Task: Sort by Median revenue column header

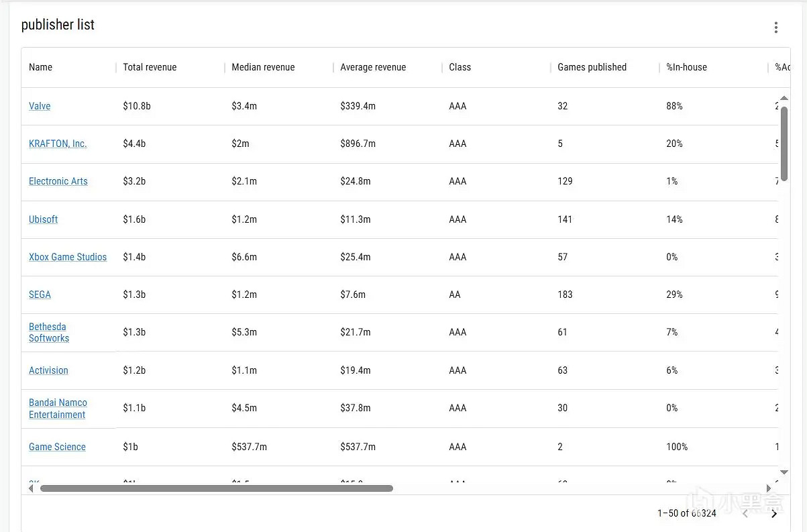Action: [263, 67]
